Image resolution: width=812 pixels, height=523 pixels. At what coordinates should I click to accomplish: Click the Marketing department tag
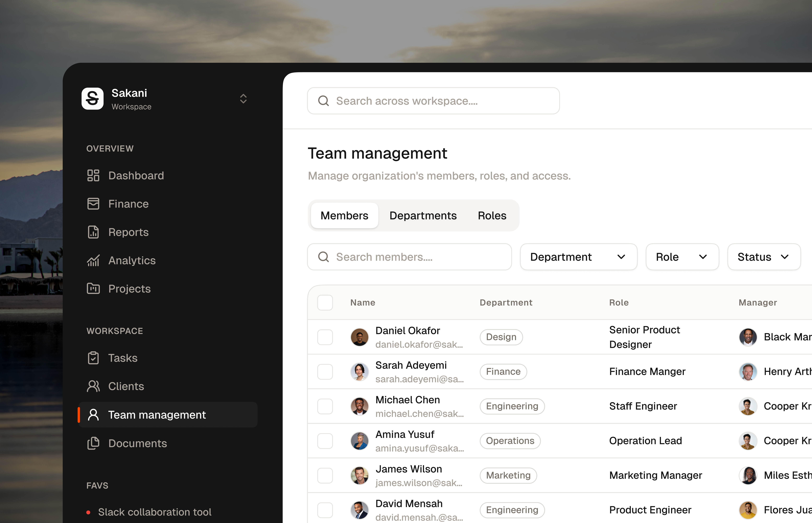(x=508, y=475)
